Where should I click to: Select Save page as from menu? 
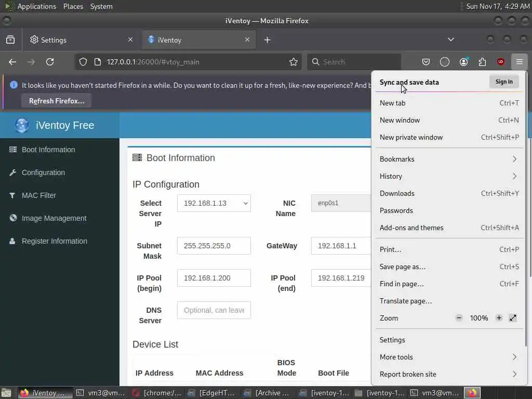click(x=449, y=267)
